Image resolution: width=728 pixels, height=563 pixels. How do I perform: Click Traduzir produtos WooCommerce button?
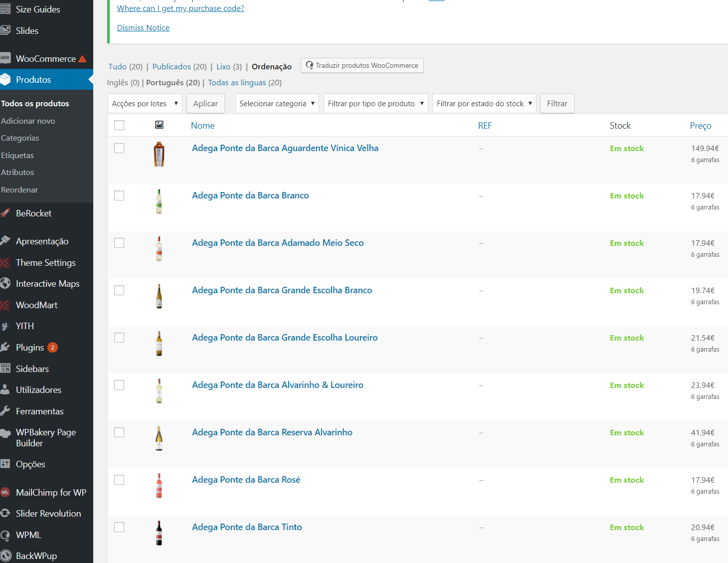[x=362, y=65]
